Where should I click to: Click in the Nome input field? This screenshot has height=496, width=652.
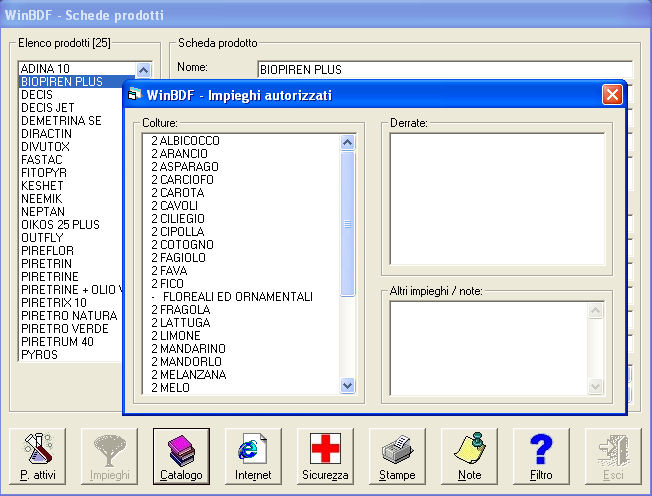[x=445, y=69]
